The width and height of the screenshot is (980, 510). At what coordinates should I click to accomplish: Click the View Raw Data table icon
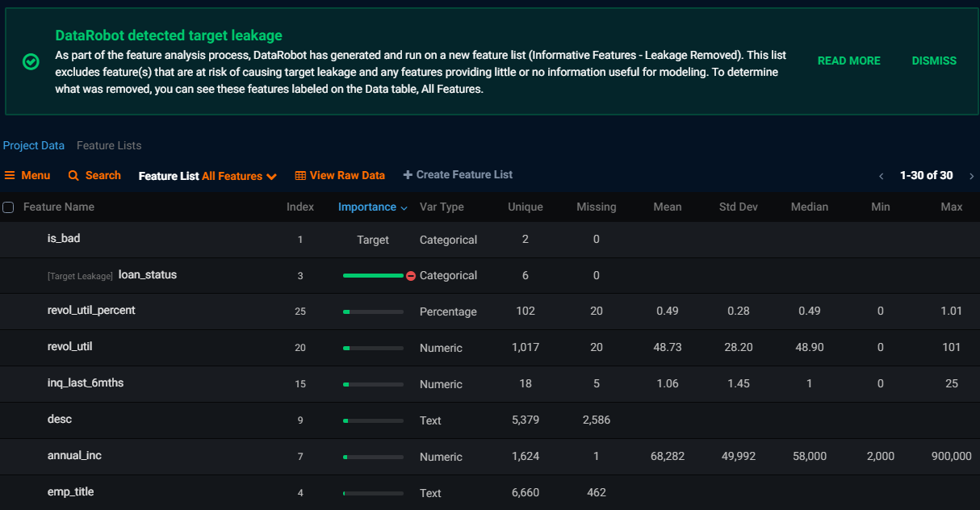(x=300, y=175)
